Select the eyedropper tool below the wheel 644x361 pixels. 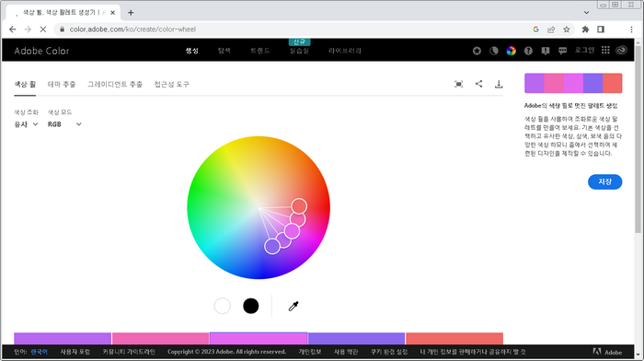[293, 306]
